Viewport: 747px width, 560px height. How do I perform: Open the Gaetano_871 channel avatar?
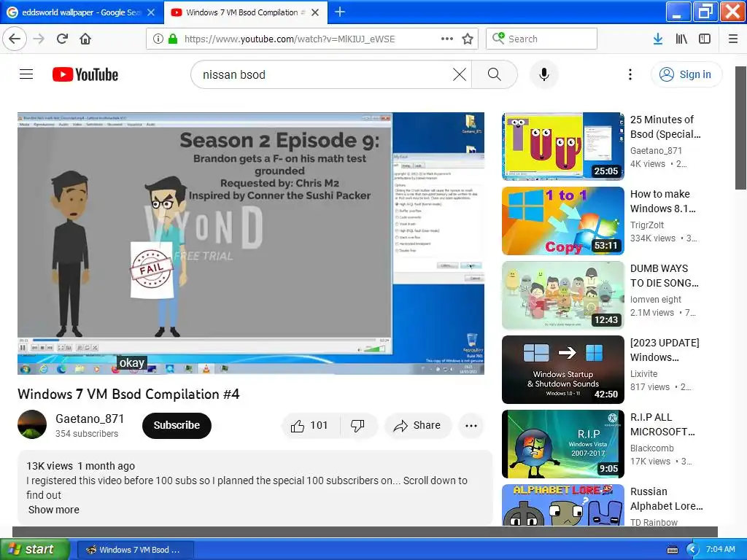(x=32, y=424)
